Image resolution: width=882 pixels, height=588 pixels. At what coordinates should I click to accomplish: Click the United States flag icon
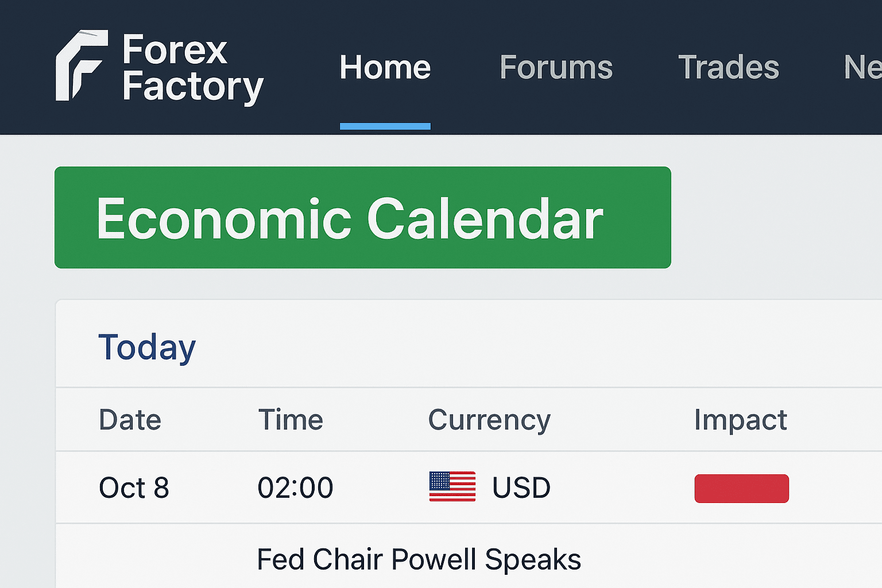click(452, 486)
